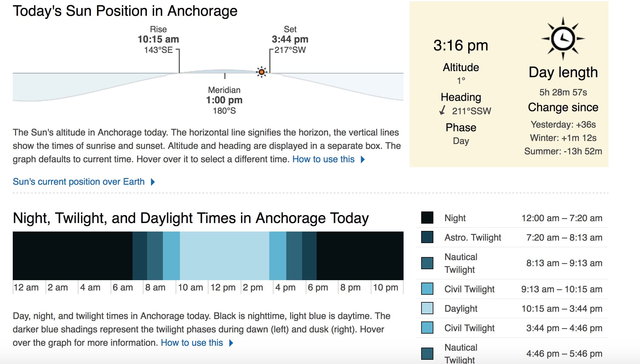The image size is (640, 364).
Task: Click the sun clock icon above Day length
Action: [x=563, y=39]
